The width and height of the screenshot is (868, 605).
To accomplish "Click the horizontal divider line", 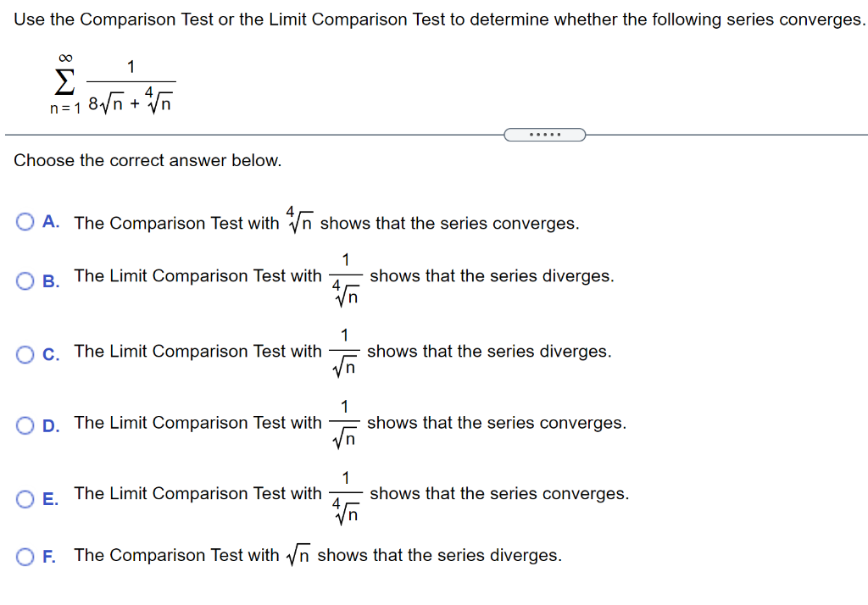I will click(254, 132).
